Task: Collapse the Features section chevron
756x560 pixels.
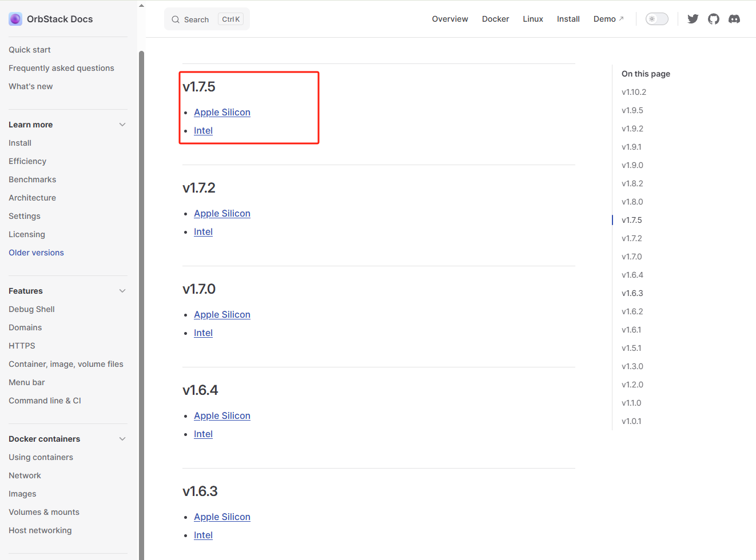Action: 122,291
